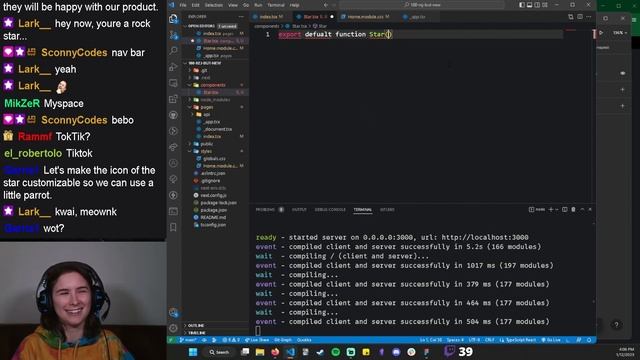Viewport: 640px width, 360px height.
Task: Open the Help menu
Action: click(294, 5)
